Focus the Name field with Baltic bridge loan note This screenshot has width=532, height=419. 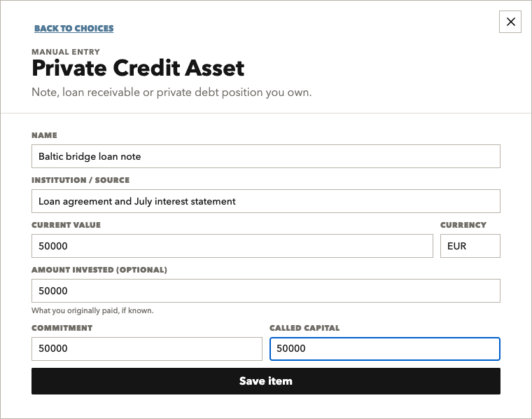[266, 156]
